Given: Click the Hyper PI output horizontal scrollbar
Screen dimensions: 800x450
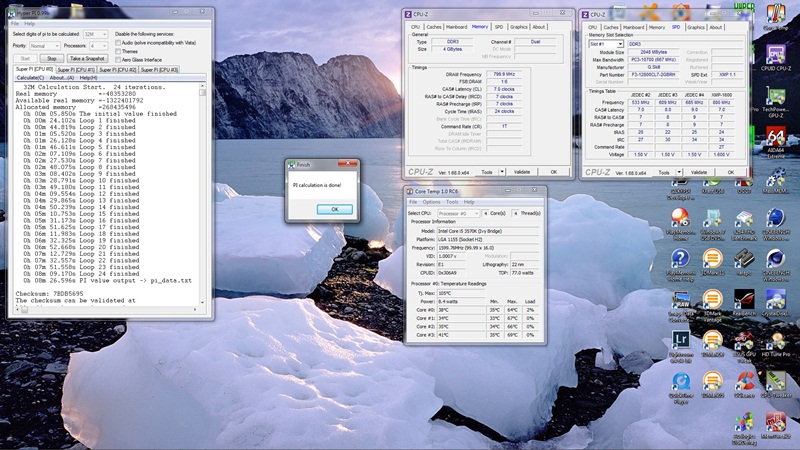Looking at the screenshot, I should (106, 310).
